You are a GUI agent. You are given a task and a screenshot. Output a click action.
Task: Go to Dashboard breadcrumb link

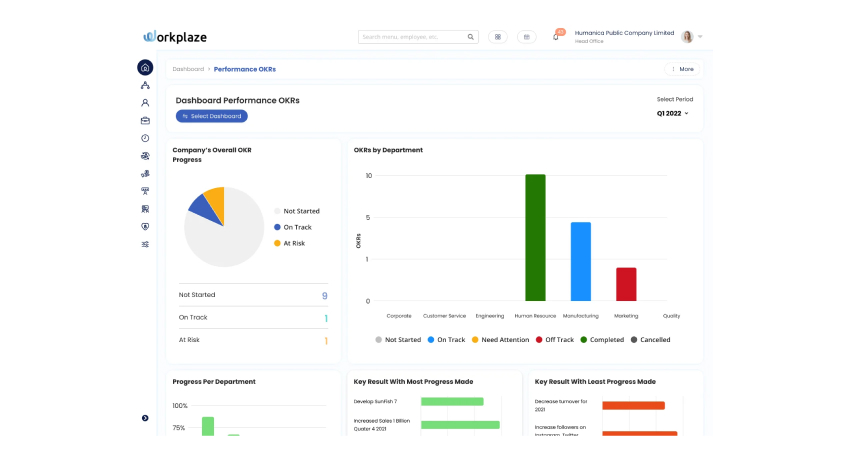click(x=188, y=69)
